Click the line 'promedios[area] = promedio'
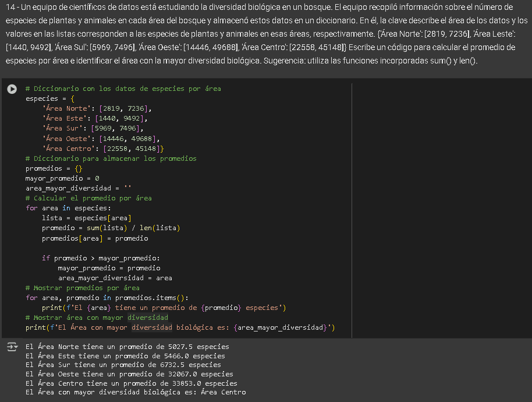Image resolution: width=532 pixels, height=402 pixels. [x=95, y=238]
